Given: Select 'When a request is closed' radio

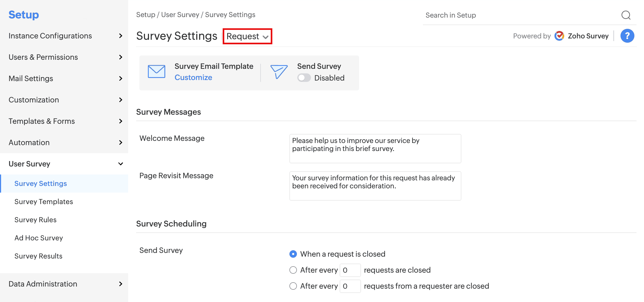Looking at the screenshot, I should tap(293, 254).
